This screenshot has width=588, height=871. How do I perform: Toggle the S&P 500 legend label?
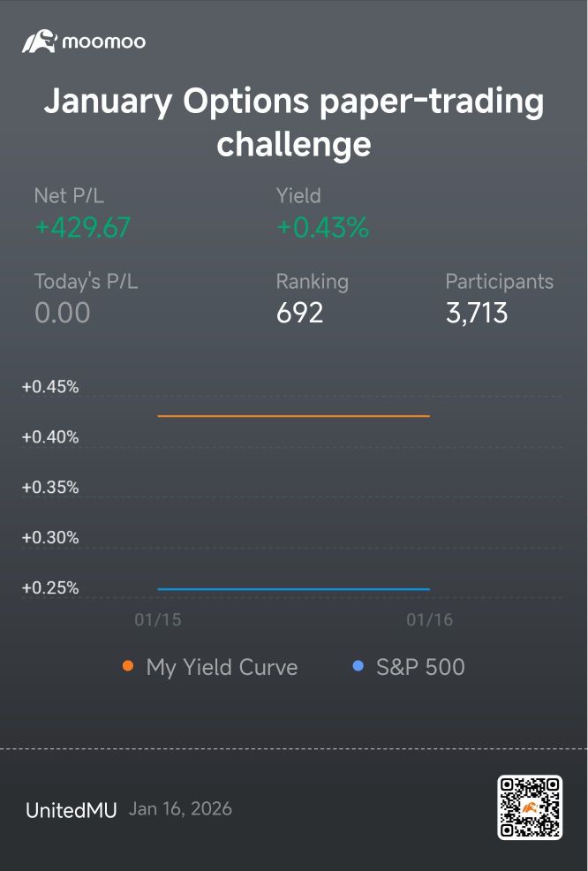pyautogui.click(x=420, y=667)
